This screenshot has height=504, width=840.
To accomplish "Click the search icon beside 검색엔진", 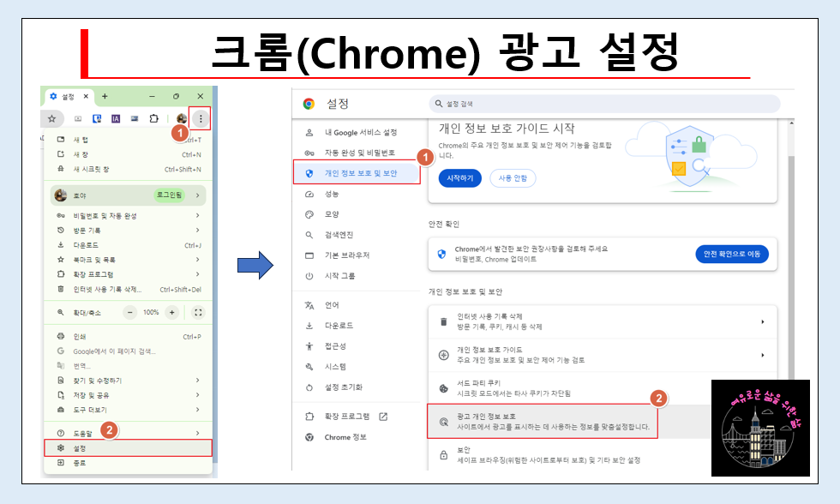I will pos(309,235).
